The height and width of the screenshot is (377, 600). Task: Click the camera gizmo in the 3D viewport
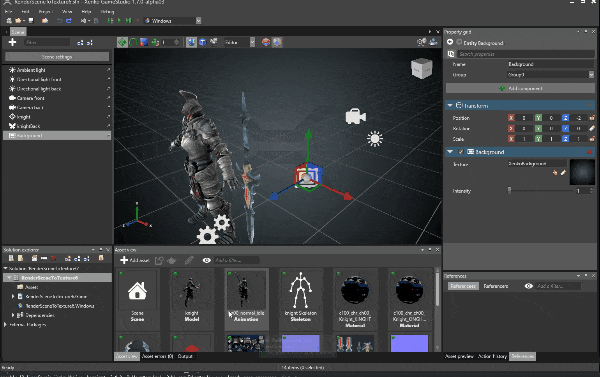coord(355,116)
